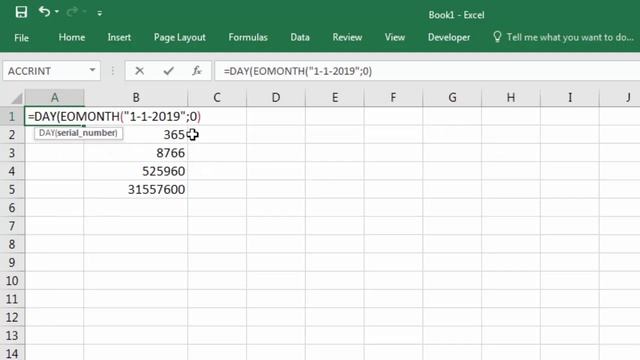Open the Page Layout tab
This screenshot has width=640, height=360.
click(180, 38)
